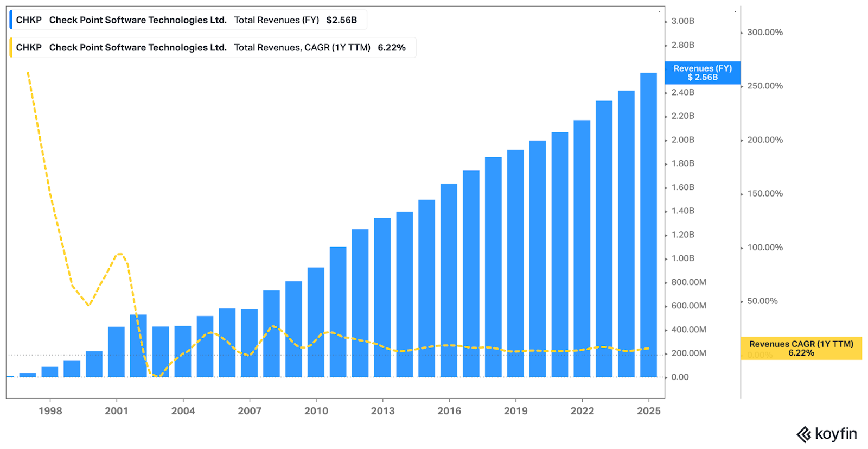Click the '200.00%' CAGR axis label
The image size is (868, 449).
[765, 140]
